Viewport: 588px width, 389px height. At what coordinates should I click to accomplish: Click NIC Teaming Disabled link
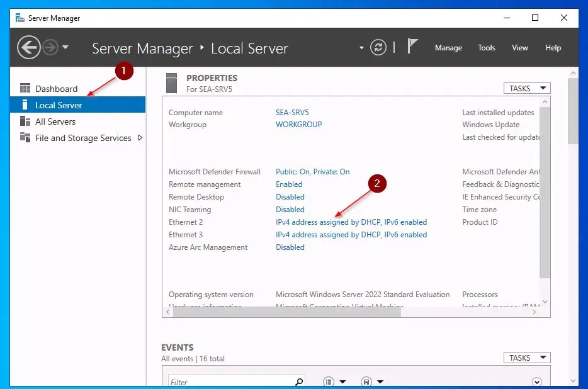click(x=290, y=210)
